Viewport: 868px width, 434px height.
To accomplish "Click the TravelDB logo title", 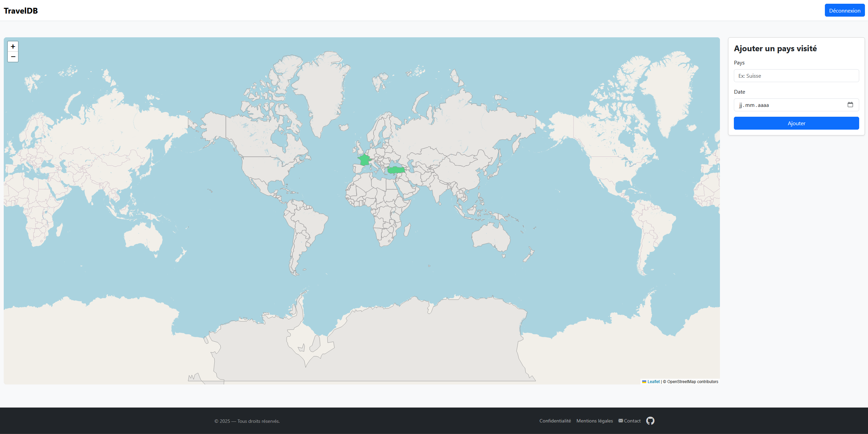I will [x=21, y=11].
